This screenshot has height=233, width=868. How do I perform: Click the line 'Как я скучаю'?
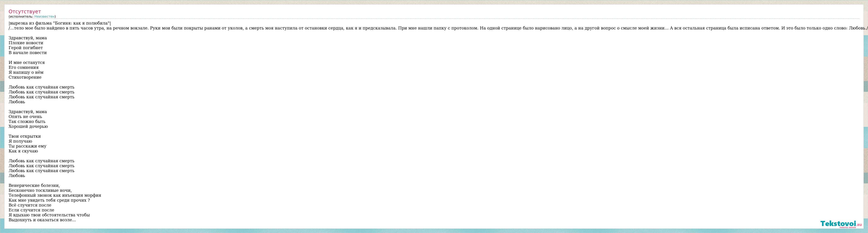23,151
